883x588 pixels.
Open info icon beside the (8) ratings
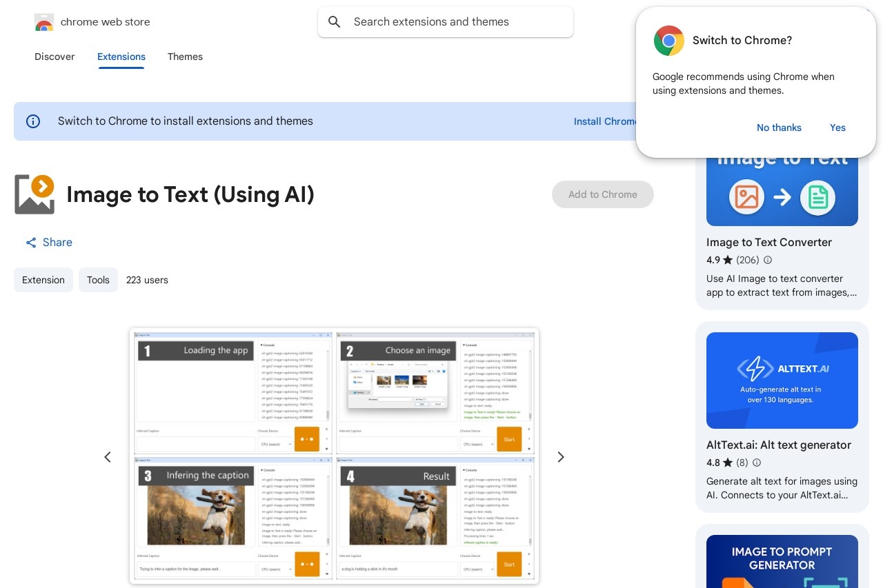(757, 463)
